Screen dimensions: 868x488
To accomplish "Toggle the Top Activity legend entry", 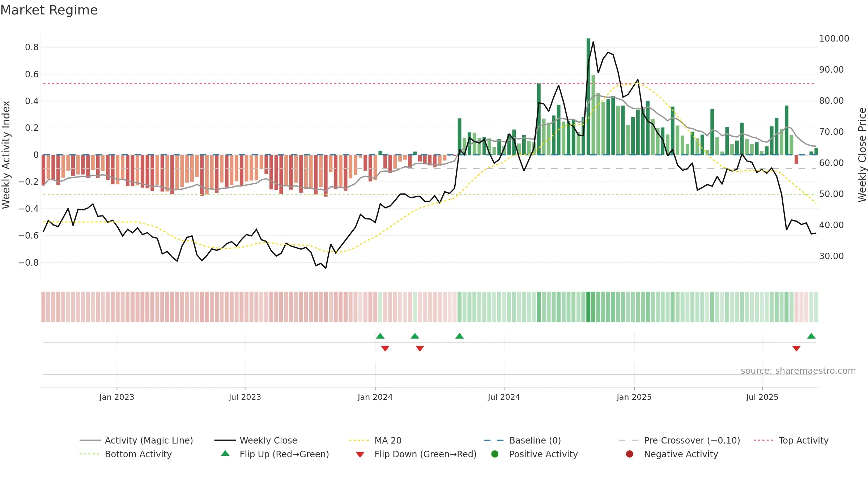I will tap(791, 440).
